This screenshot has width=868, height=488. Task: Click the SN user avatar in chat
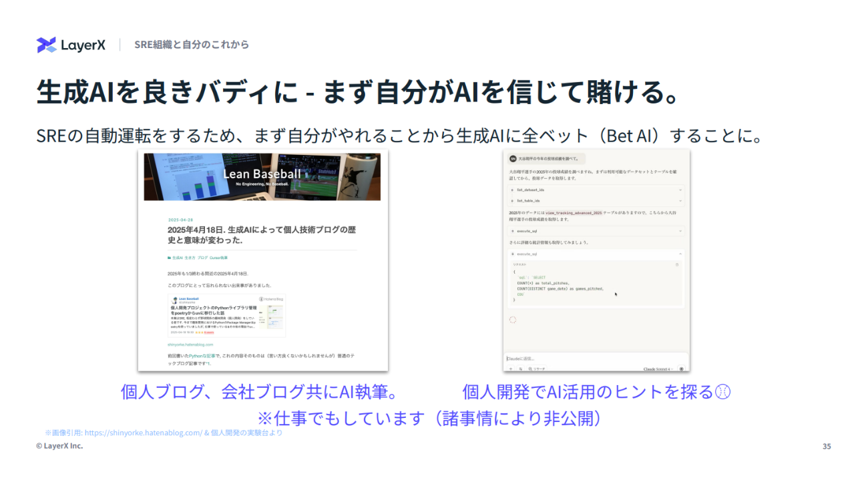[x=513, y=159]
